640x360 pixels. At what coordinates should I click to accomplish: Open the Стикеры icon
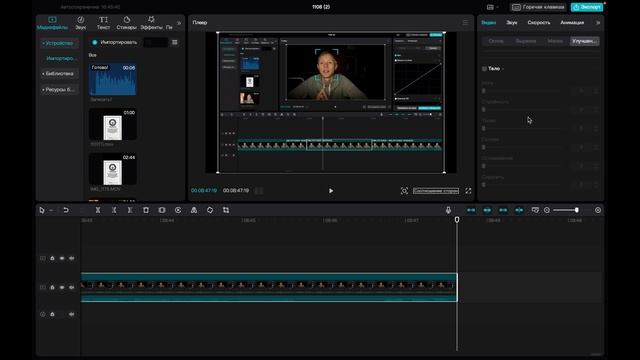pyautogui.click(x=127, y=23)
